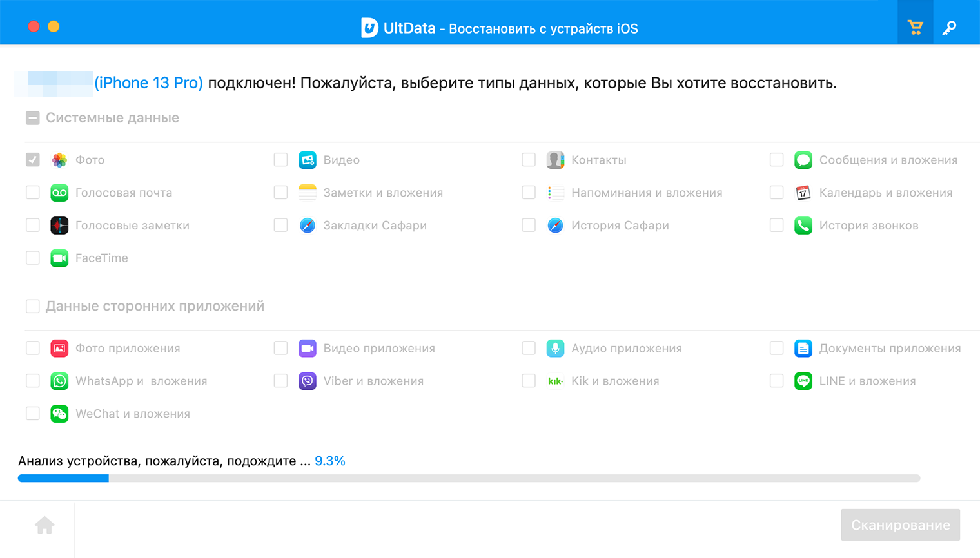
Task: Click the Напоминания list icon
Action: (555, 193)
